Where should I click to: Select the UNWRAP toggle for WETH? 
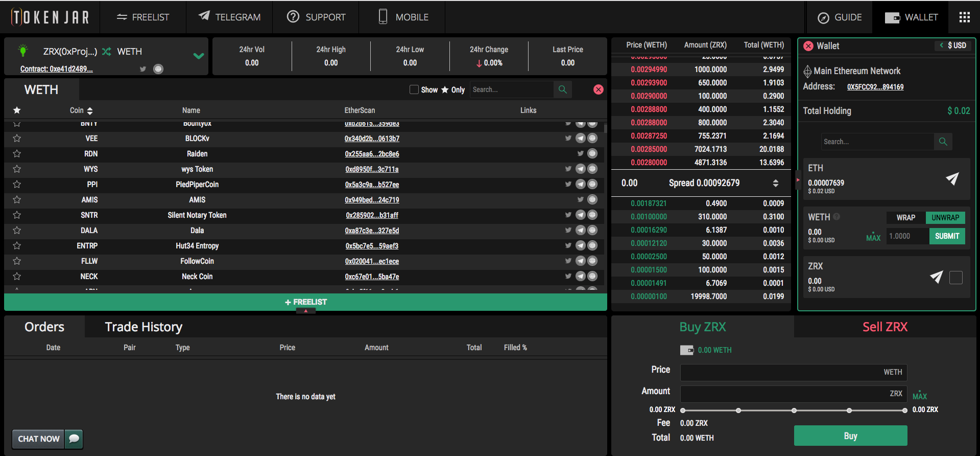[x=945, y=218]
